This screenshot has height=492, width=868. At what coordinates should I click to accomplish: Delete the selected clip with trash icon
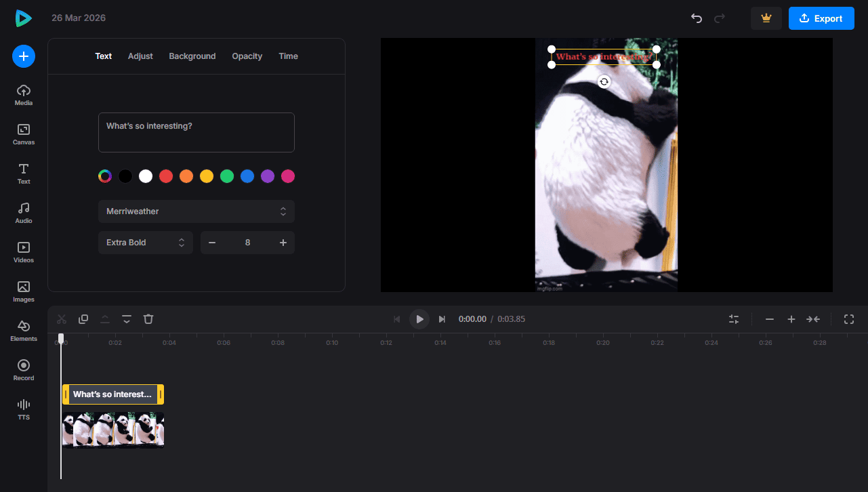[148, 319]
